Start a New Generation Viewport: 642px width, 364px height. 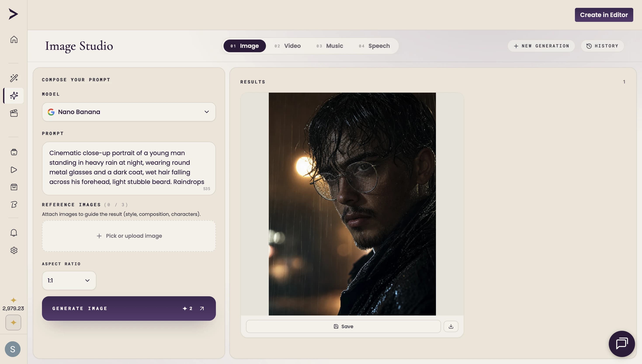tap(541, 46)
